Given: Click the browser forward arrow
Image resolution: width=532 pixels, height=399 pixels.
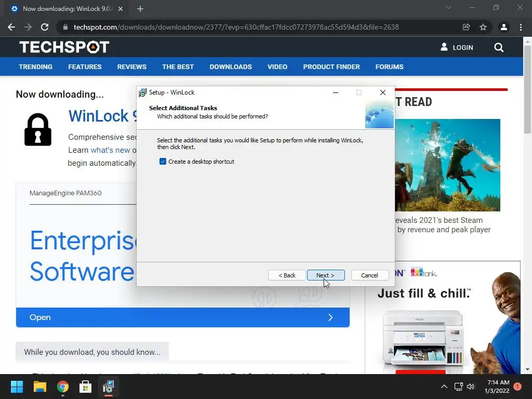Looking at the screenshot, I should pos(28,27).
